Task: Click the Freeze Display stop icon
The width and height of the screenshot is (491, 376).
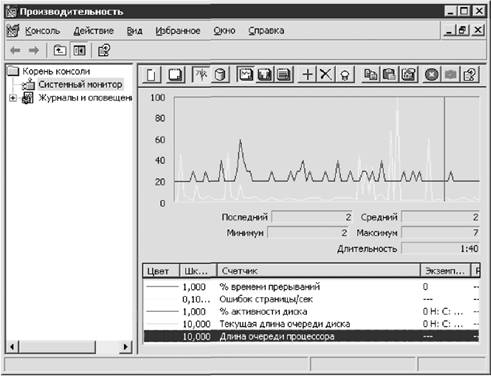Action: click(x=431, y=75)
